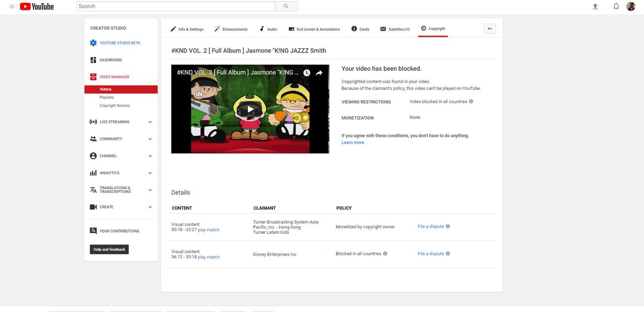Click the Community people icon
The image size is (644, 312).
click(x=93, y=139)
